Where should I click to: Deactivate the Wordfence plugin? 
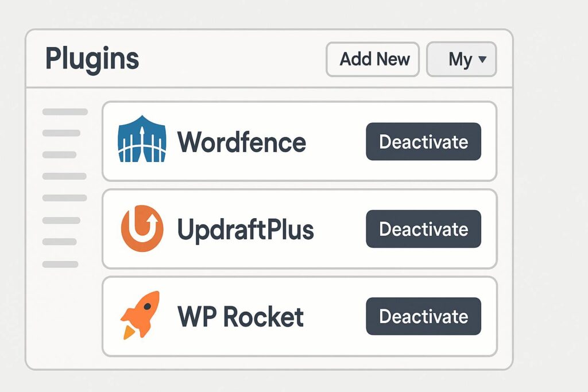point(423,142)
